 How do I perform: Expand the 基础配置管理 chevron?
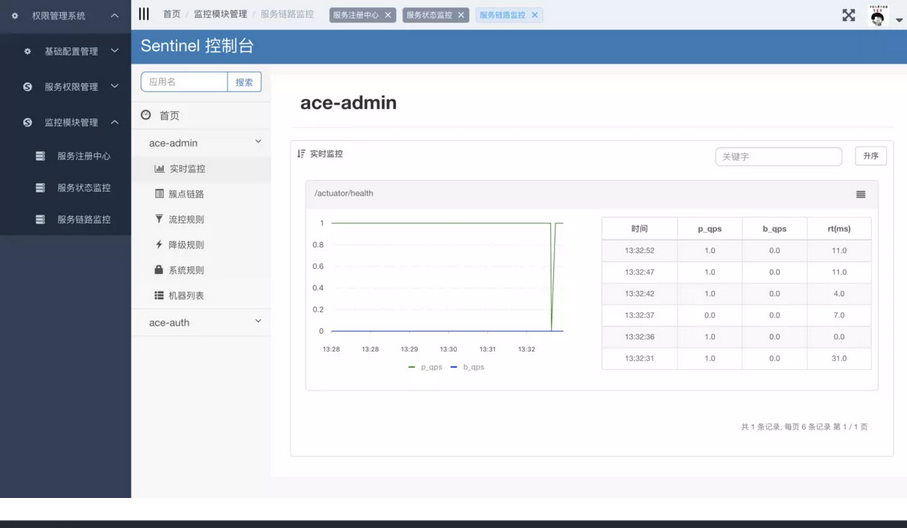point(115,51)
